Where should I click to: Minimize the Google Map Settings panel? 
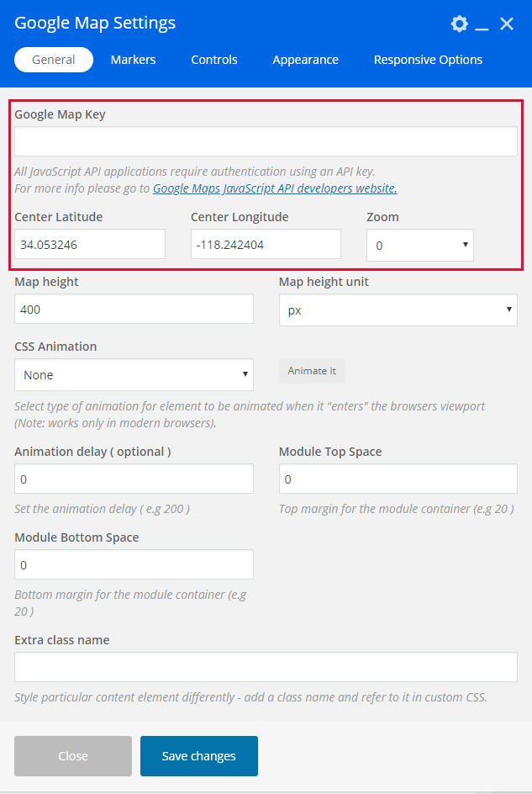[x=482, y=25]
